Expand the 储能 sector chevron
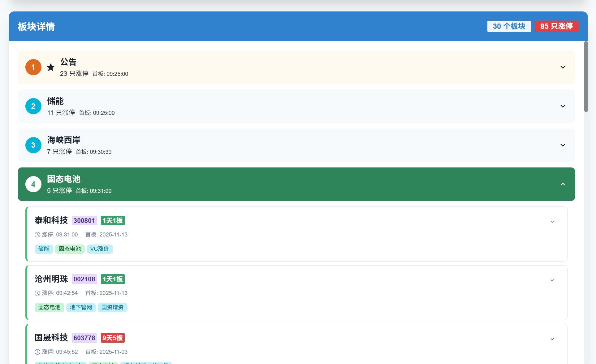The width and height of the screenshot is (596, 364). click(563, 106)
